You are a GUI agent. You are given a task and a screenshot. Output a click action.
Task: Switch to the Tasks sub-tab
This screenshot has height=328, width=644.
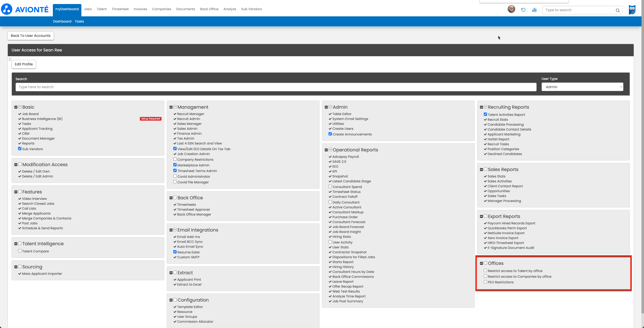pyautogui.click(x=79, y=22)
